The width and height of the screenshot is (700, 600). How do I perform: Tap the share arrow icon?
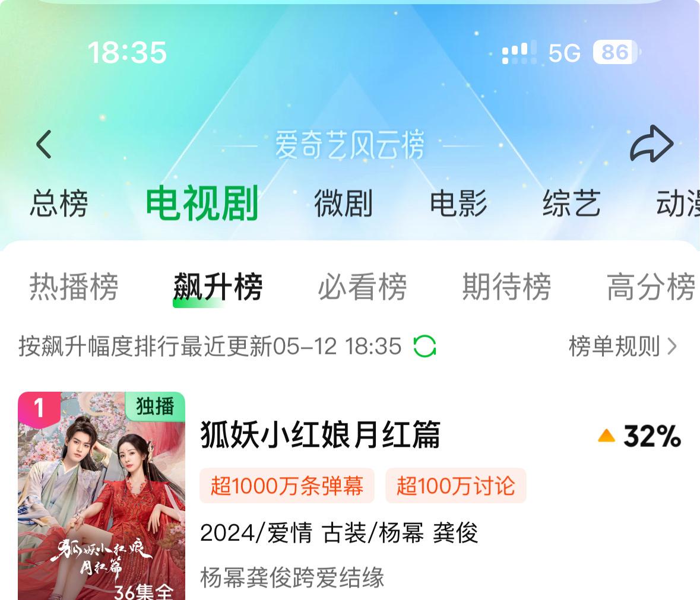click(x=651, y=144)
